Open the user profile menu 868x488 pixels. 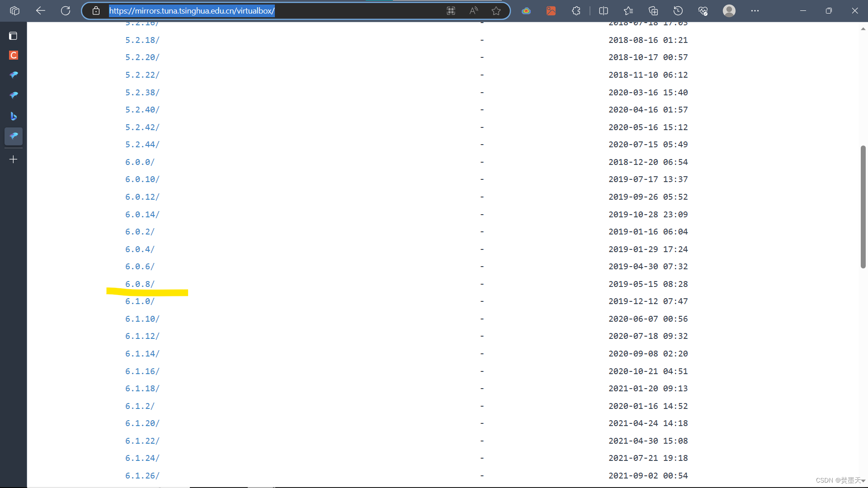pos(729,11)
